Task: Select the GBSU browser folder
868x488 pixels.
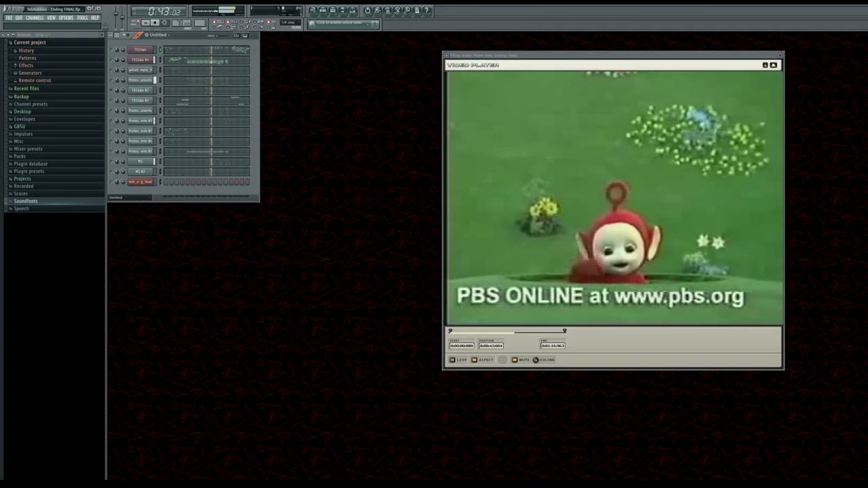Action: coord(56,126)
